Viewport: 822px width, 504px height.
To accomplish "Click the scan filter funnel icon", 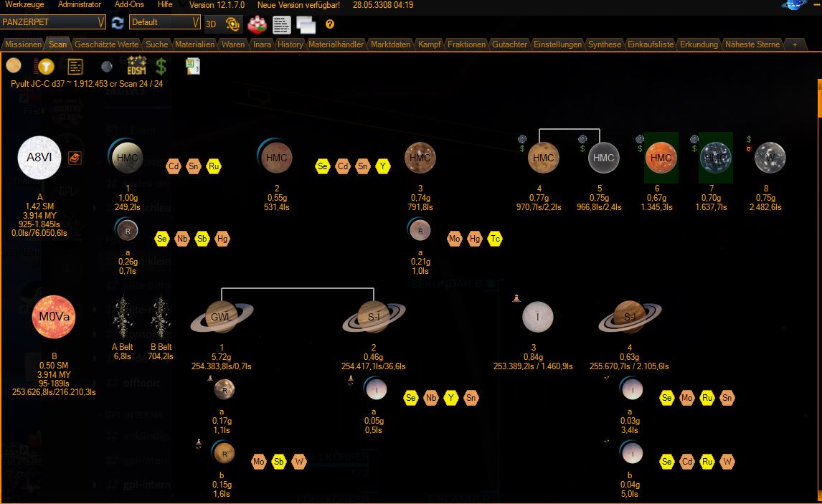I will click(45, 67).
